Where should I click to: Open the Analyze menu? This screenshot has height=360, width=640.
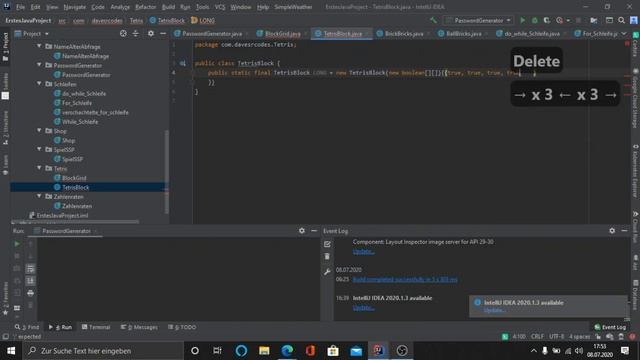tap(120, 7)
